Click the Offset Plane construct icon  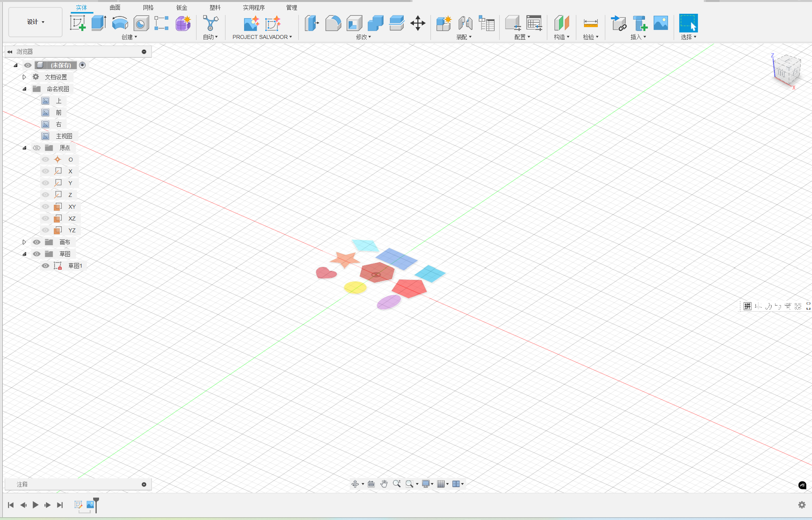coord(561,23)
